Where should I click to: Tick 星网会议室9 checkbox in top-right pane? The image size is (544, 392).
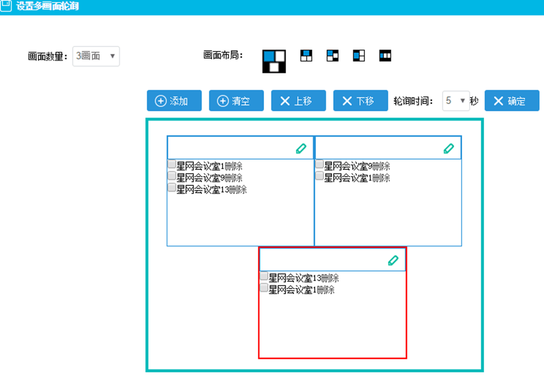coord(320,165)
